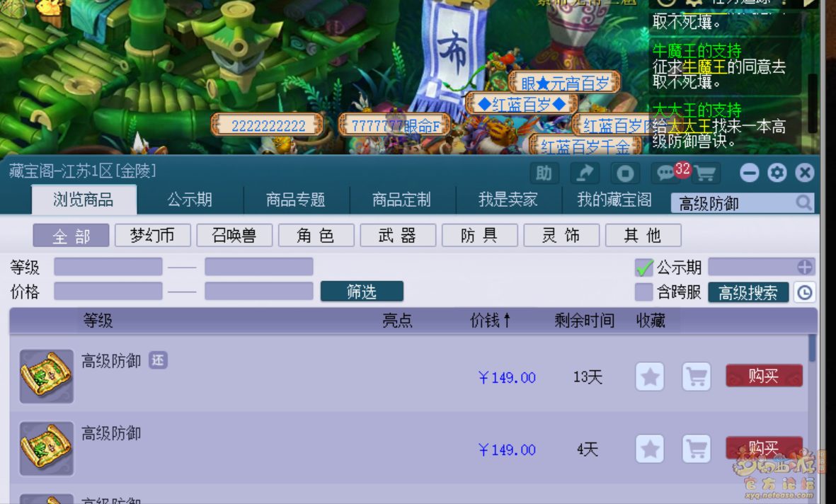Buy the 高级防御 listing with 4天 left

click(764, 448)
